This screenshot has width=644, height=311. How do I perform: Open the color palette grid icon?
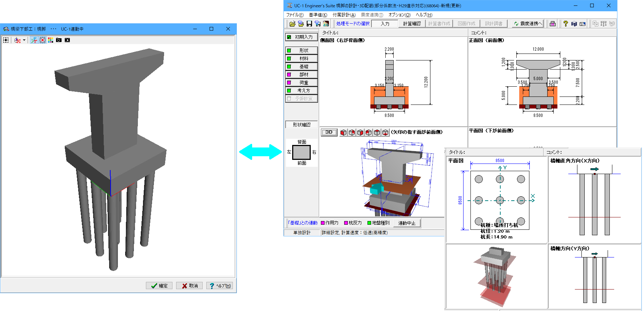[x=51, y=40]
